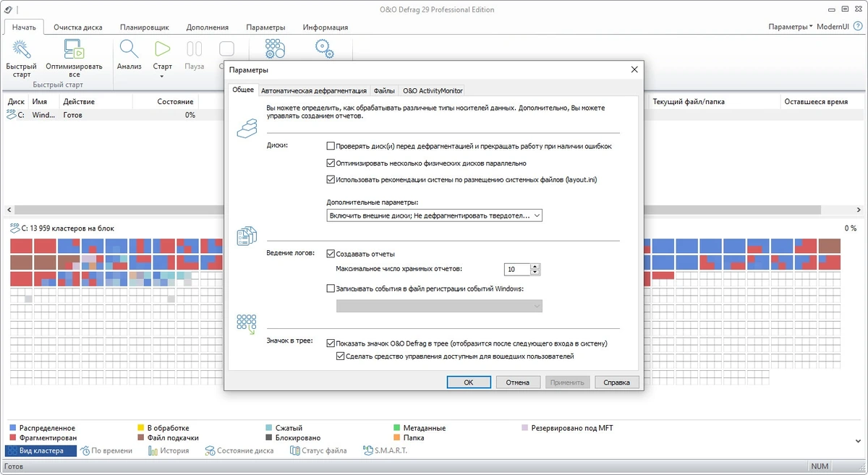The image size is (868, 475).
Task: Open the Планировщик ribbon tab
Action: point(145,27)
